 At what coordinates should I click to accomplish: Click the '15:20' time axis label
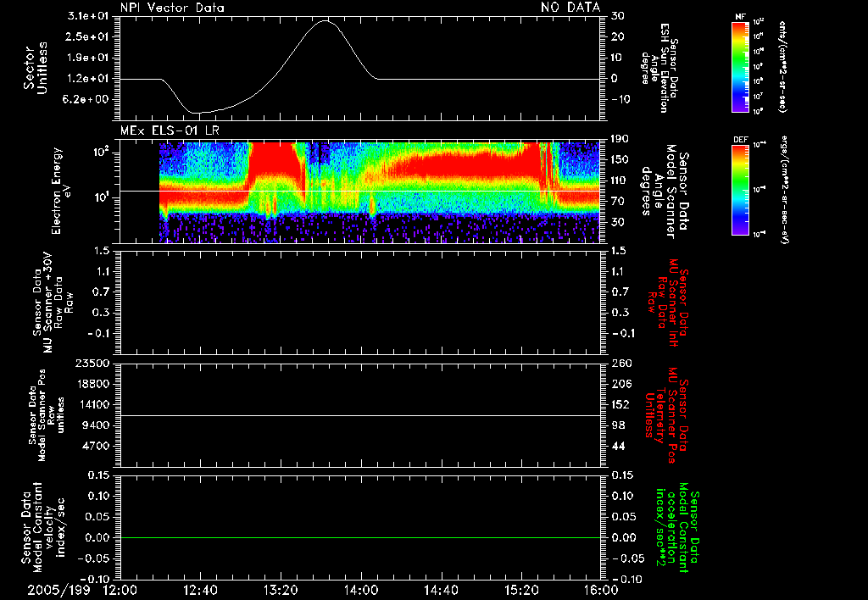(521, 590)
